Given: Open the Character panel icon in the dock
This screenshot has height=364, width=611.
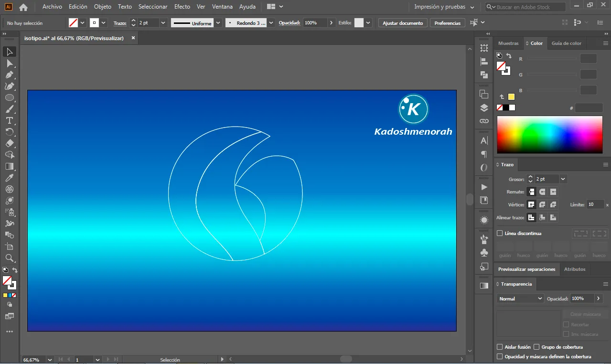Looking at the screenshot, I should click(484, 140).
